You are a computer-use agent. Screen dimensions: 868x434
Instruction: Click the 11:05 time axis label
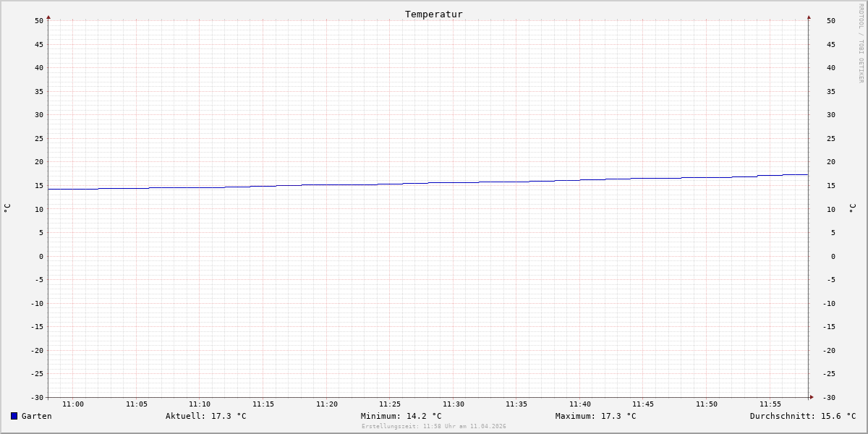click(137, 404)
